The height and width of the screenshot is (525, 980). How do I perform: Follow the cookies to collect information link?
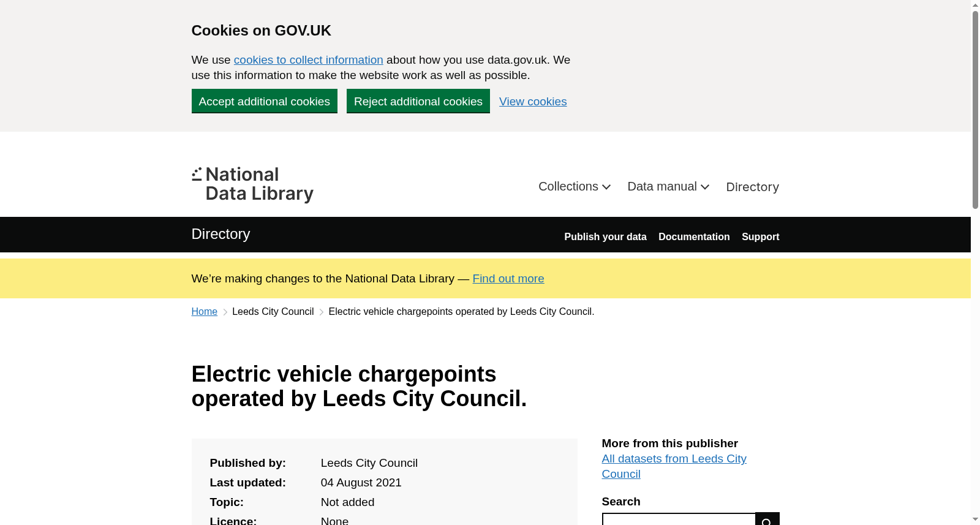click(x=308, y=60)
